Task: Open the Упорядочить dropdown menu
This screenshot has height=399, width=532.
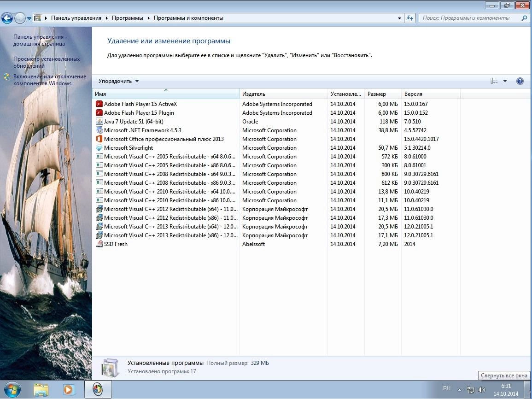Action: [x=118, y=81]
